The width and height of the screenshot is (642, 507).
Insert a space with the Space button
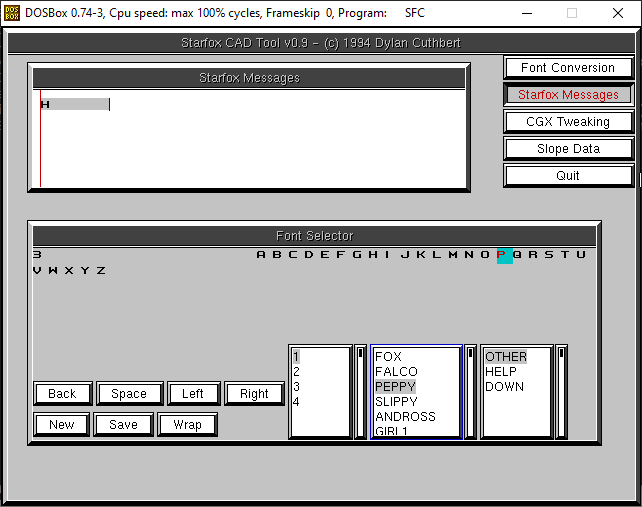point(129,394)
